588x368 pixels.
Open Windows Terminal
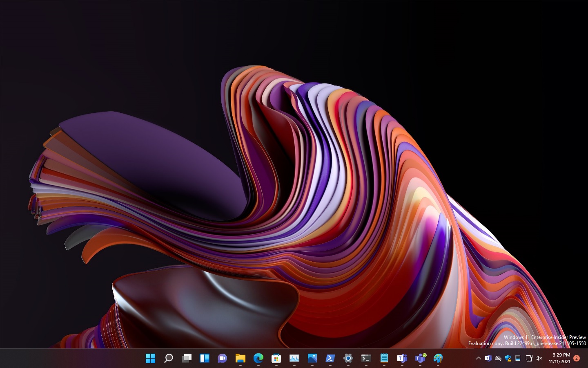[x=366, y=359]
